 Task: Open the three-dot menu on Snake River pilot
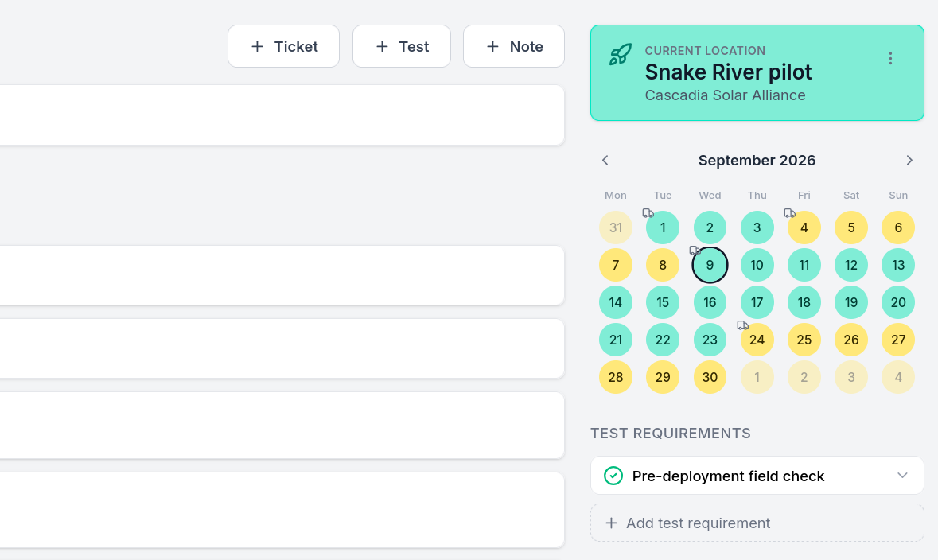pos(890,59)
